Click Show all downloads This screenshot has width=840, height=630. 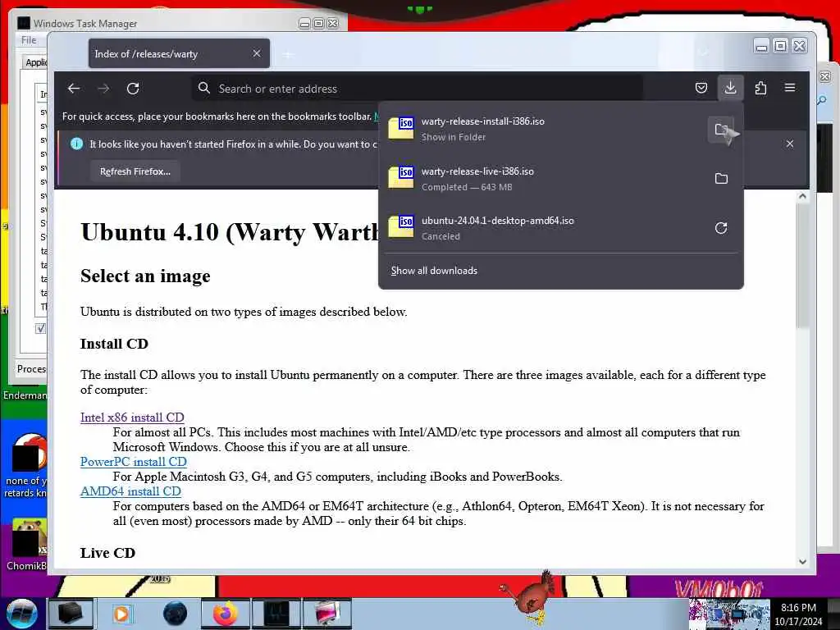tap(434, 271)
